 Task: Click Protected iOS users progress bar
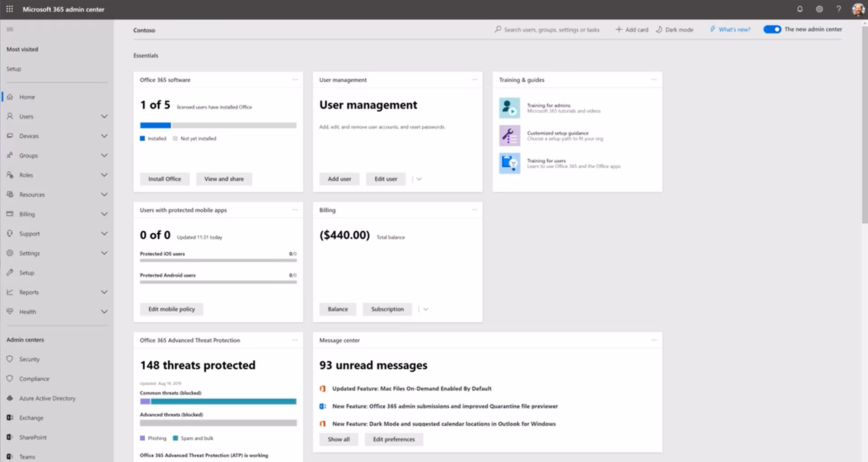[x=218, y=260]
